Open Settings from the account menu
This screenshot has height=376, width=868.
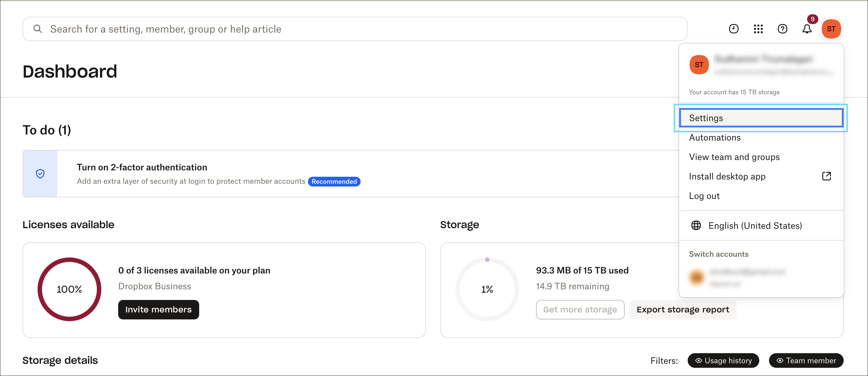[761, 118]
